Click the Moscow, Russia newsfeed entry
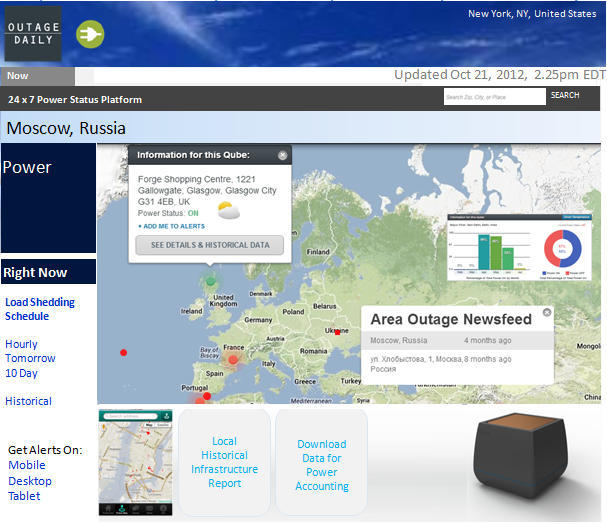 click(x=457, y=341)
